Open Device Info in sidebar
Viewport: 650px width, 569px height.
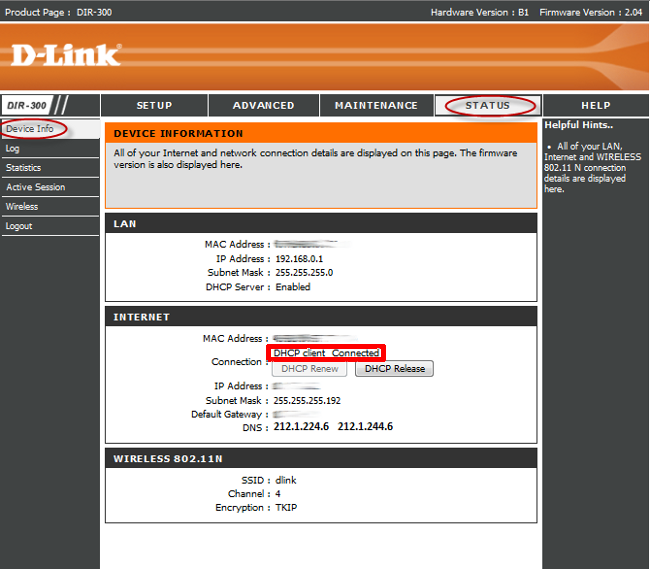(30, 129)
